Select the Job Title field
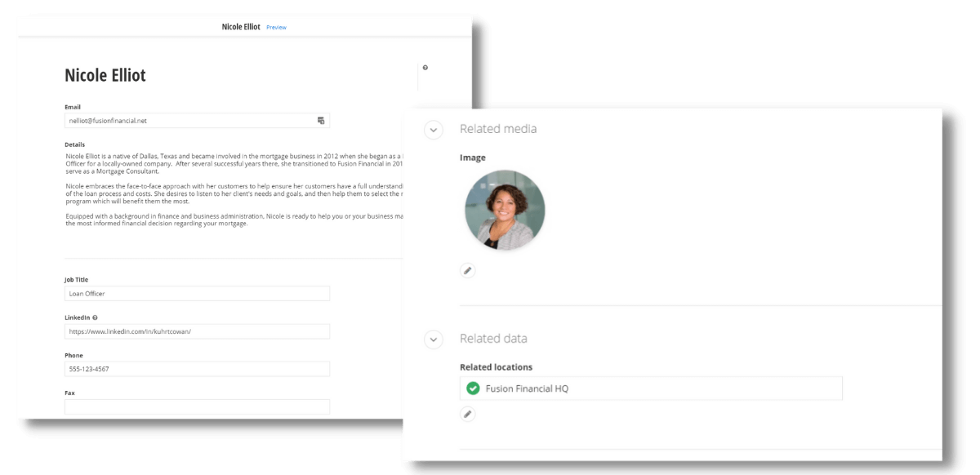Image resolution: width=980 pixels, height=475 pixels. pyautogui.click(x=197, y=294)
